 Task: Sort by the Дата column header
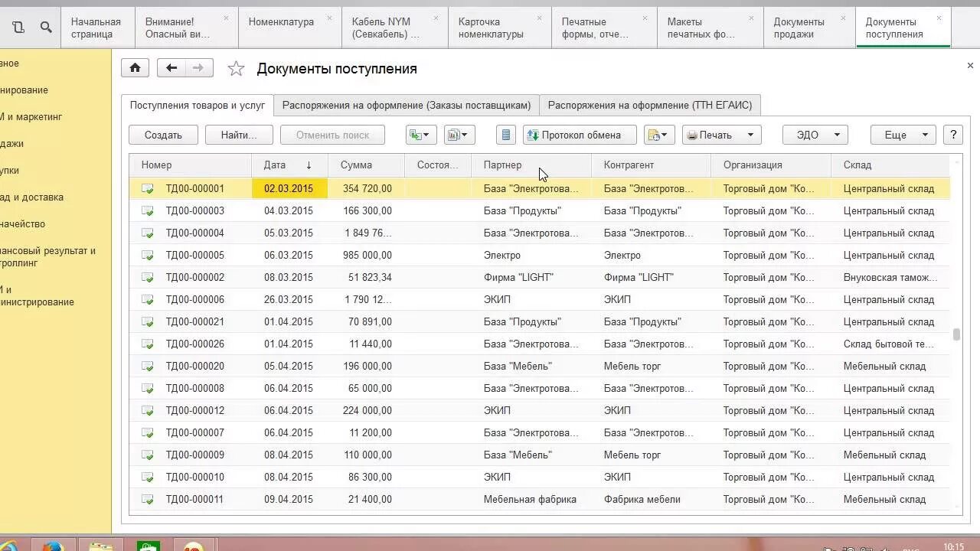click(289, 165)
